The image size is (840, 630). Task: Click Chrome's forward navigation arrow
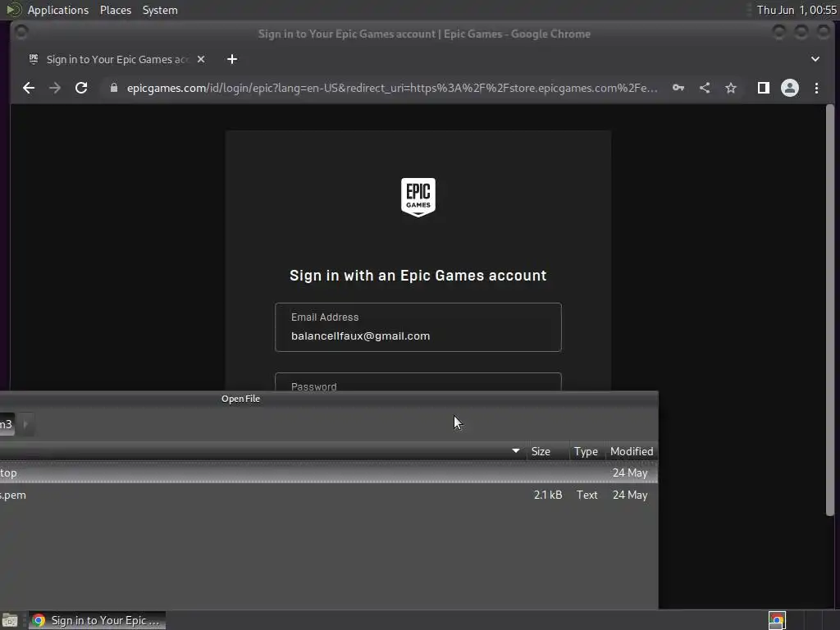pos(55,88)
